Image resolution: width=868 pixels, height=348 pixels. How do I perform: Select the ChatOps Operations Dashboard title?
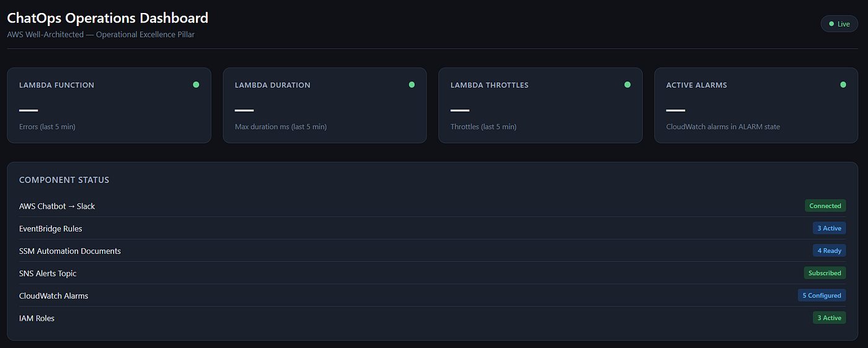108,18
